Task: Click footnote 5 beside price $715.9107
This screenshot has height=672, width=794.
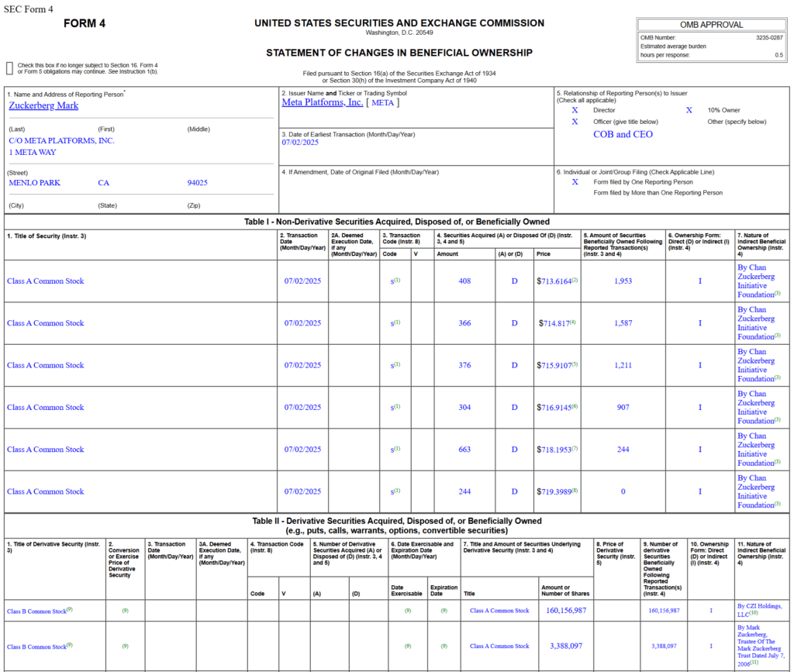Action: [575, 364]
